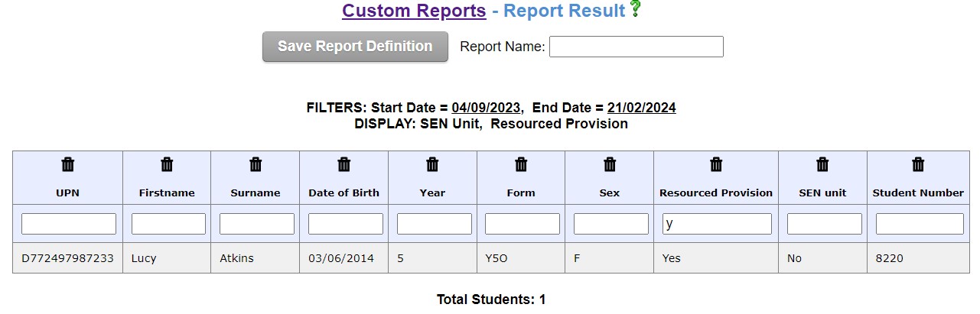
Task: Click the Resourced Provision filter field containing y
Action: coord(717,224)
